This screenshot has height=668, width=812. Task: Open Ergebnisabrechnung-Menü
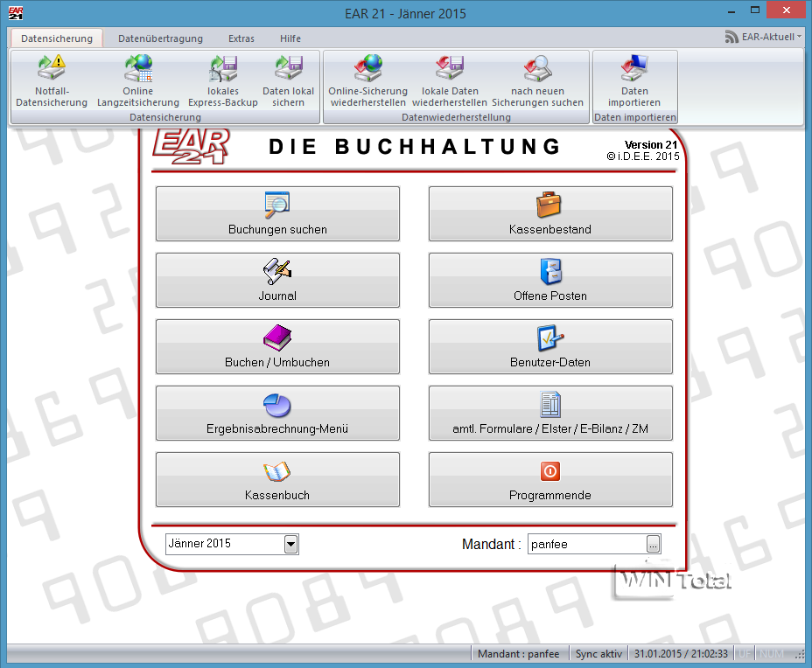[x=277, y=413]
